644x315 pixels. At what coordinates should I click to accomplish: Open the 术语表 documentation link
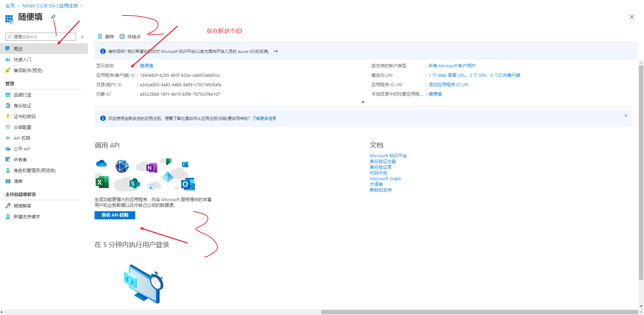click(376, 184)
